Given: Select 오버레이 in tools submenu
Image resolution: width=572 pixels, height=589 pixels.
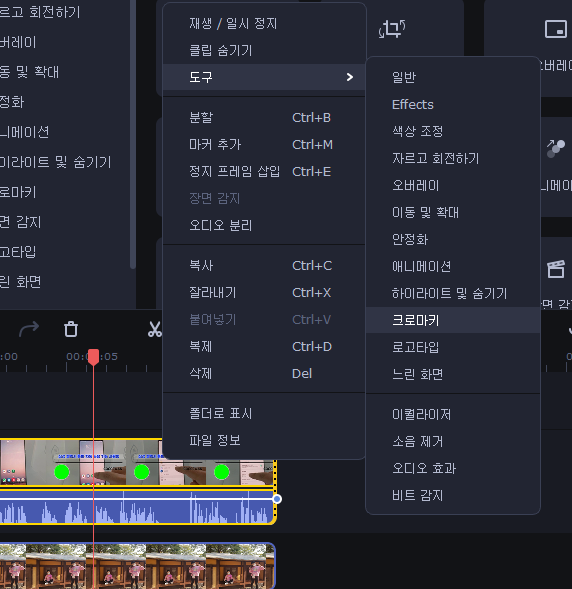Looking at the screenshot, I should tap(453, 186).
